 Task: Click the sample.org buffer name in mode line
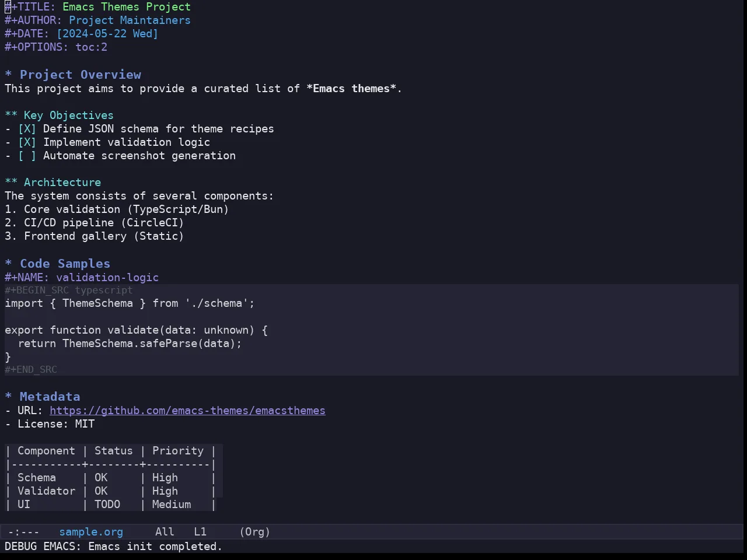pos(91,532)
